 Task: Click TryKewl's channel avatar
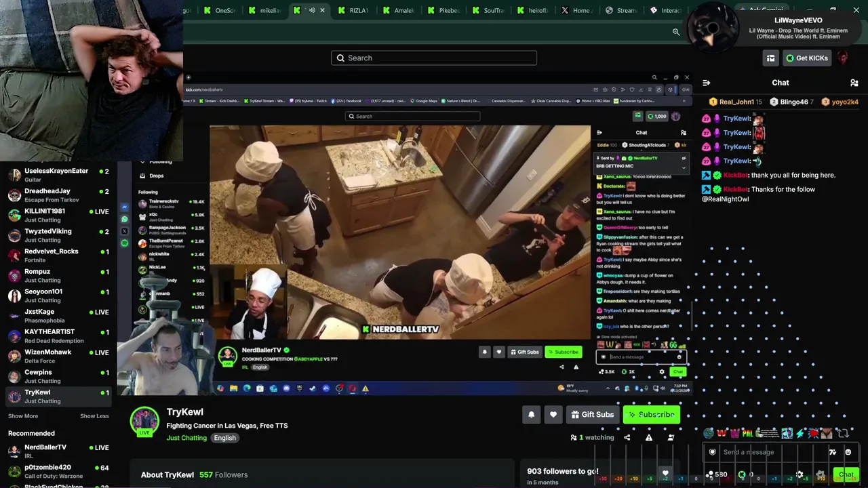(144, 421)
